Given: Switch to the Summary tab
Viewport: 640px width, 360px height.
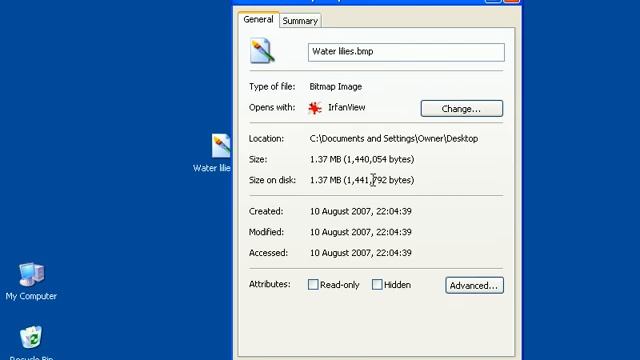Looking at the screenshot, I should (x=300, y=21).
